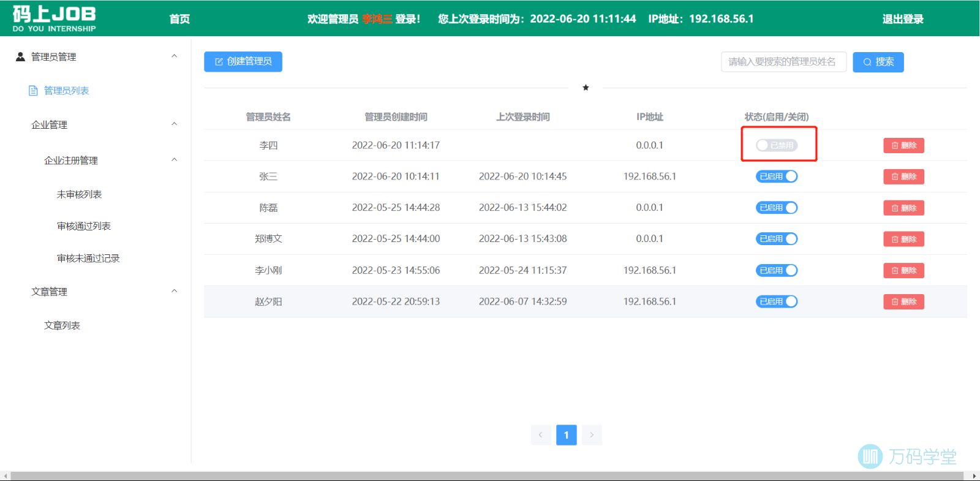Click last login 2022-05-24 11:15:37

point(522,270)
